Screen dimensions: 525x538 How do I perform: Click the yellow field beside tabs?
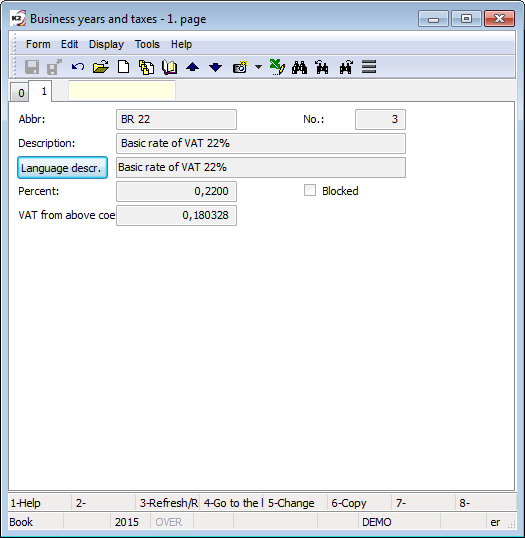tap(122, 91)
